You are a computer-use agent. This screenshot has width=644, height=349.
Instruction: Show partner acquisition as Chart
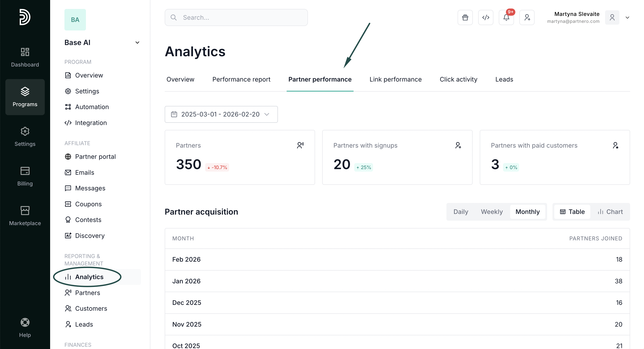coord(610,212)
